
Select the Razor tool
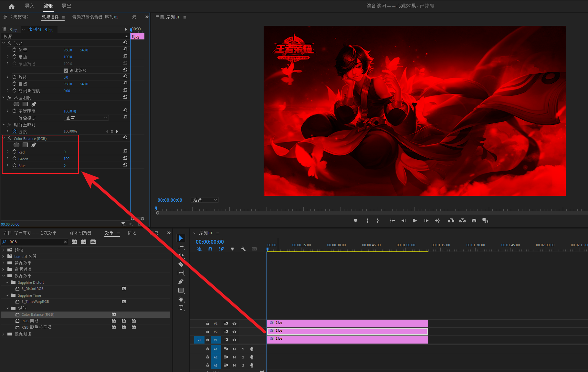click(x=181, y=264)
